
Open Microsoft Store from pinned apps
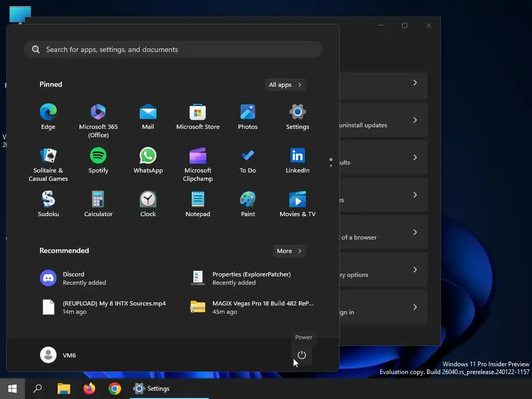pyautogui.click(x=198, y=117)
